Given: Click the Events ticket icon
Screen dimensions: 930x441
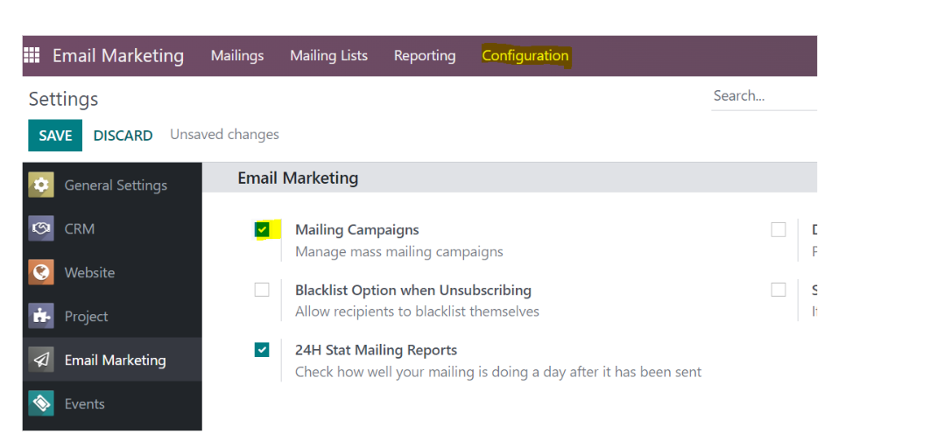Looking at the screenshot, I should 41,404.
